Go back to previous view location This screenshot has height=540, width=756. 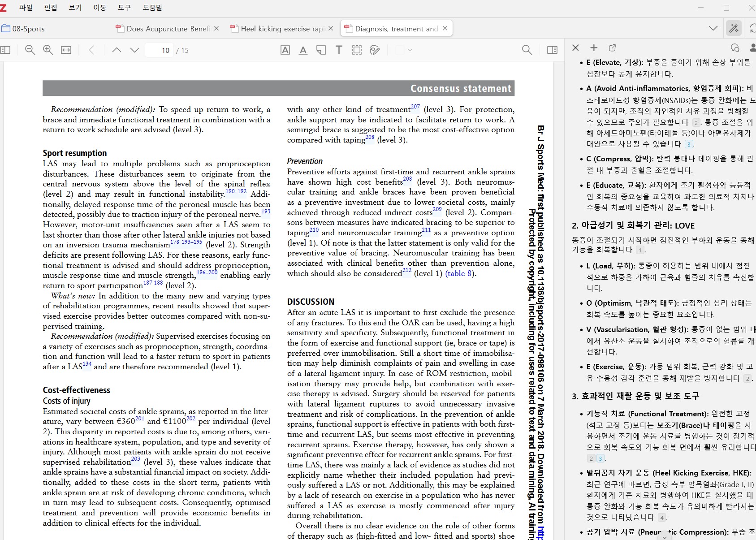(x=92, y=50)
